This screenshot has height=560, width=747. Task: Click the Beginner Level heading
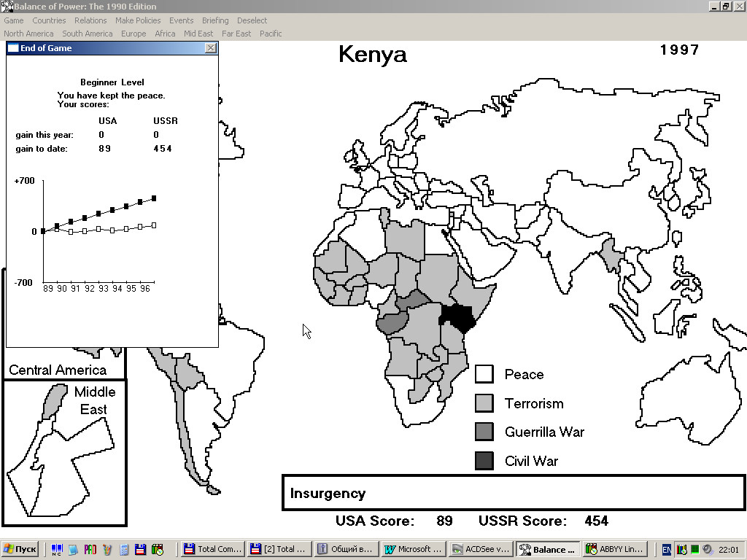coord(112,82)
